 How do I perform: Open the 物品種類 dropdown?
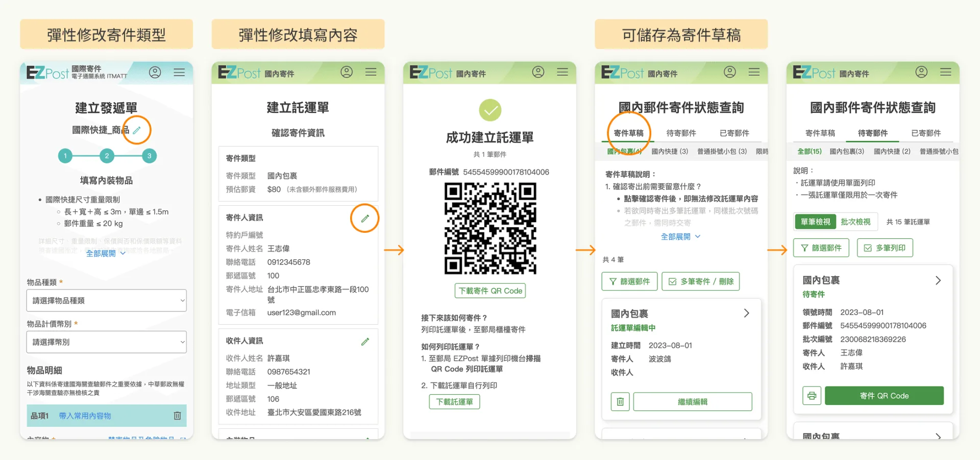(106, 301)
